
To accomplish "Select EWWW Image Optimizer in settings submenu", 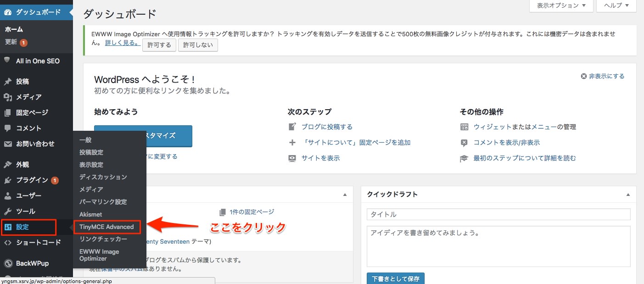I will tap(99, 255).
